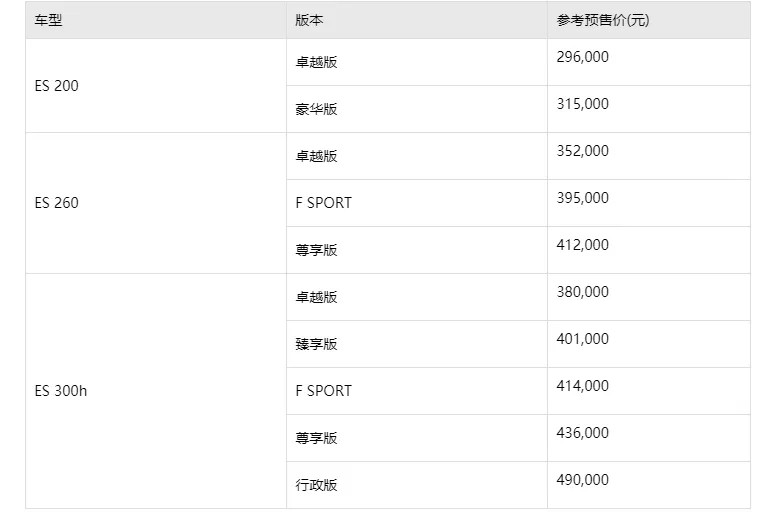Click the 352,000 price value

583,151
